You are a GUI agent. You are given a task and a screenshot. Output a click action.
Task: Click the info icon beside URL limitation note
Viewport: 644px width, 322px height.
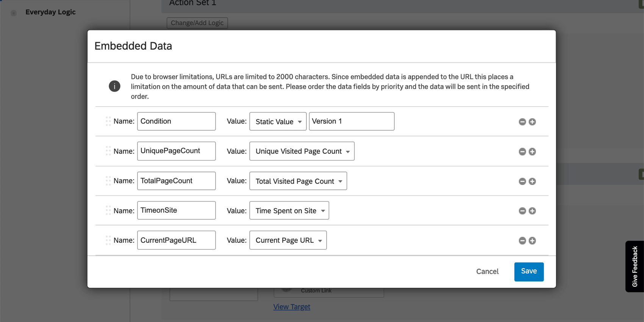[114, 86]
